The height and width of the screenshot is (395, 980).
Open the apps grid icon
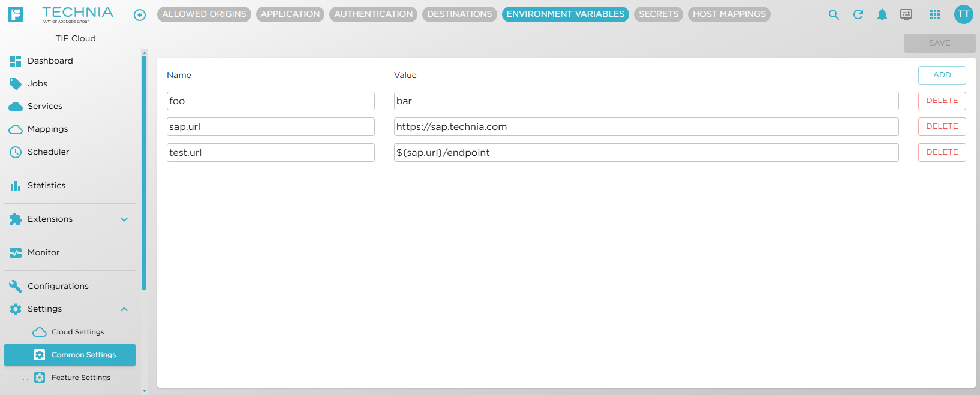935,14
